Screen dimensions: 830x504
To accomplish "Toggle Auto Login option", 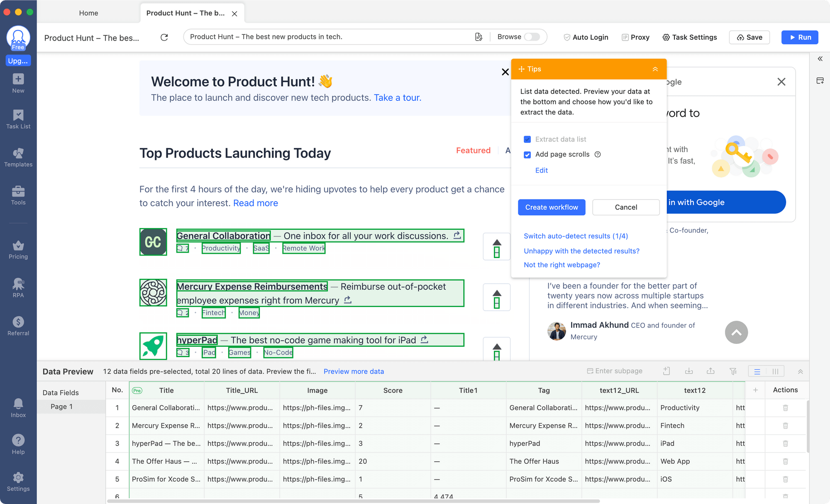I will point(586,37).
